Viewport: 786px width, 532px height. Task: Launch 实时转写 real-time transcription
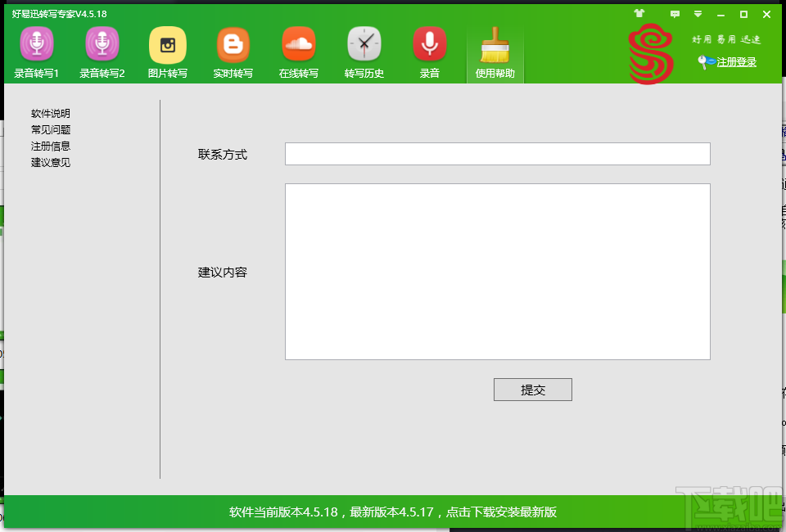point(233,51)
